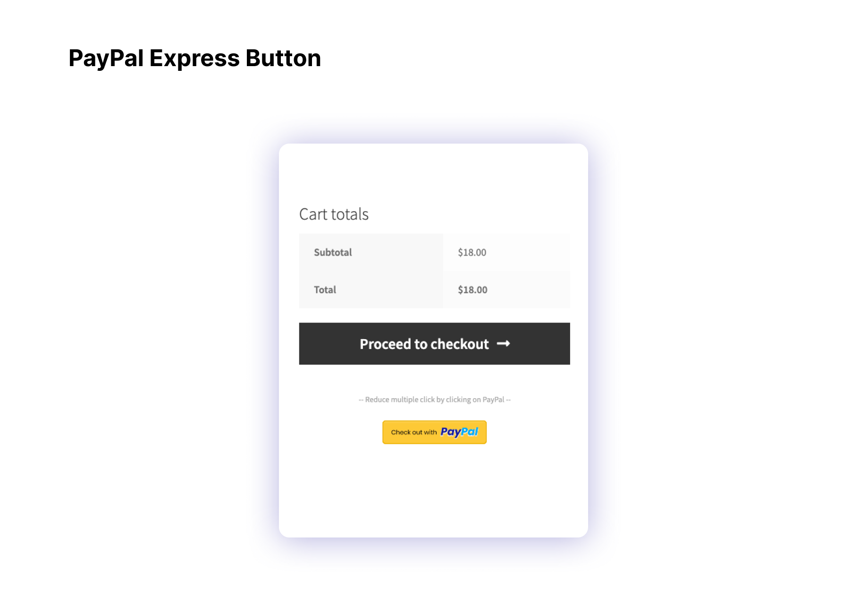Click the 'Check out with' text on PayPal button
Screen dimensions: 868x597
point(413,432)
